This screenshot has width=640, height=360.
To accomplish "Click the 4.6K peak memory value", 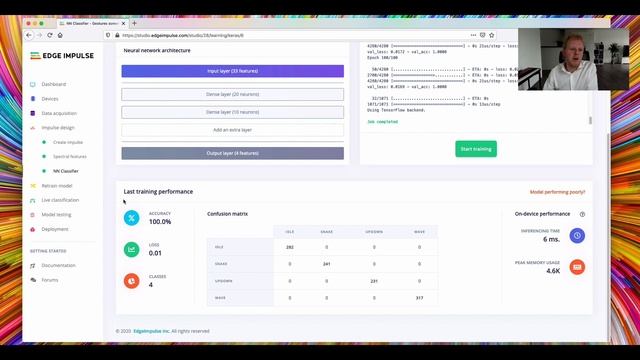I will coord(553,271).
